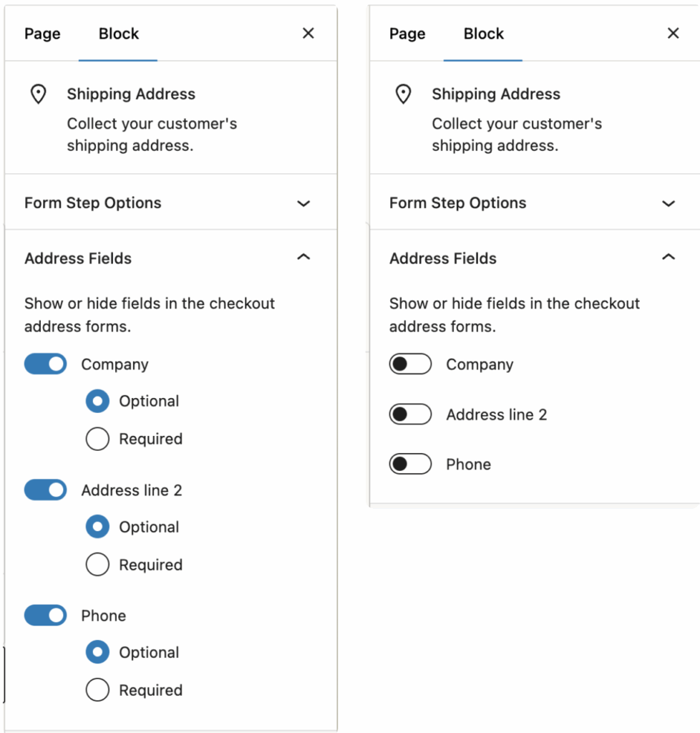Expand Form Step Options in left panel
This screenshot has height=733, width=700.
tap(303, 203)
